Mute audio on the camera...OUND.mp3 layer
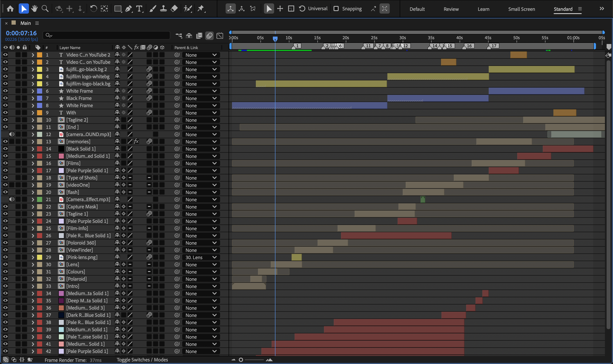This screenshot has height=364, width=613. click(12, 134)
